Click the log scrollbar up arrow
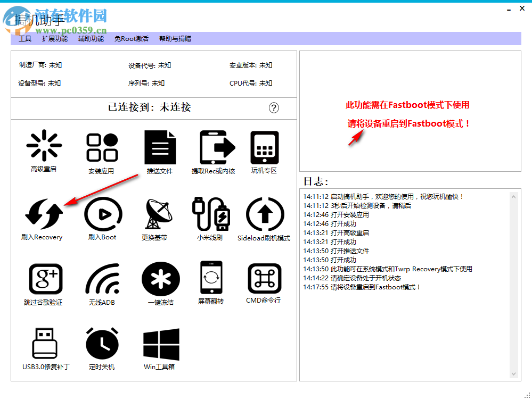Image resolution: width=532 pixels, height=400 pixels. tap(514, 197)
